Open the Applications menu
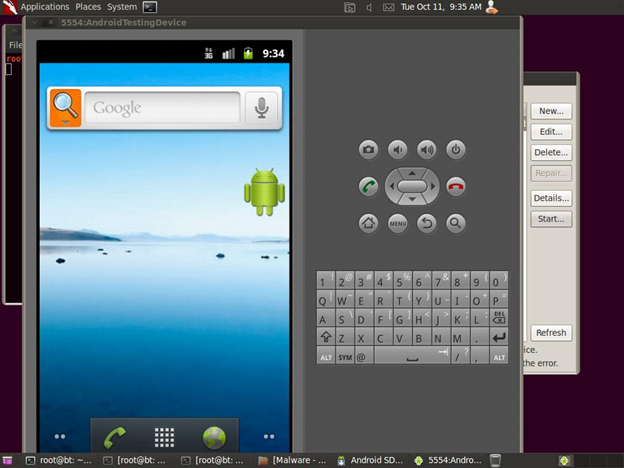This screenshot has height=468, width=624. (44, 6)
